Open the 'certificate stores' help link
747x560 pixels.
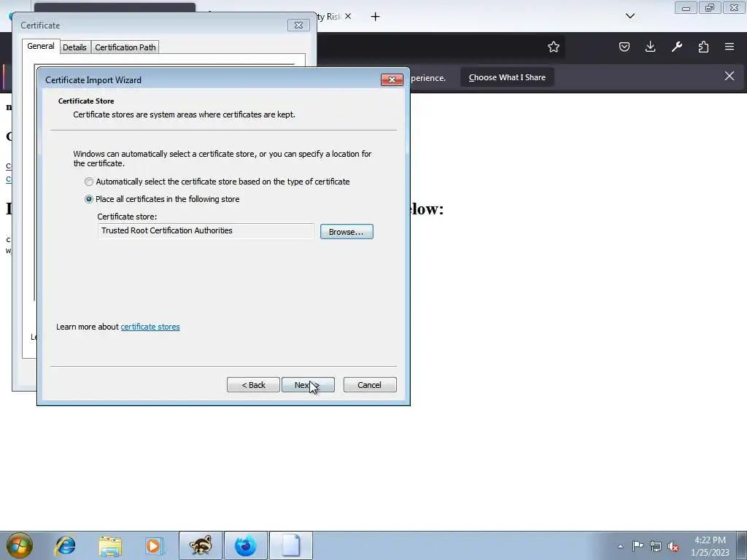[x=150, y=327]
